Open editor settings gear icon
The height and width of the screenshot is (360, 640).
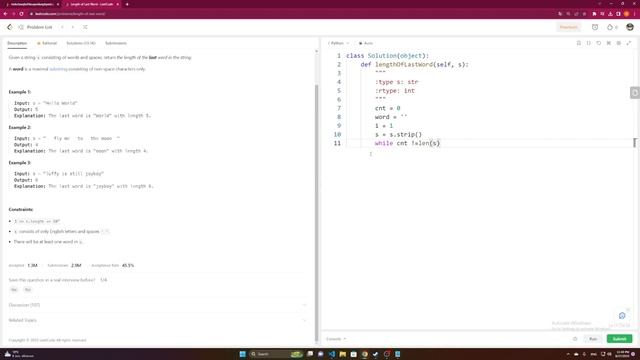click(618, 43)
